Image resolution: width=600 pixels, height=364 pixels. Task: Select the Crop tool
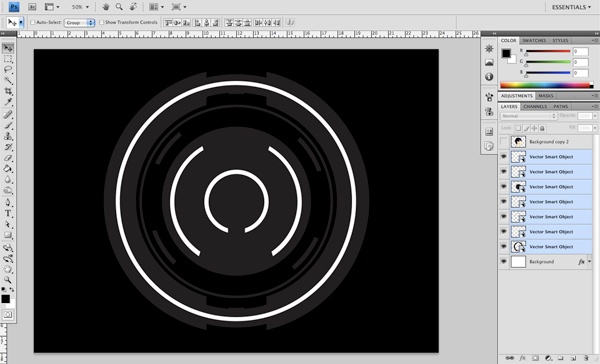coord(8,91)
